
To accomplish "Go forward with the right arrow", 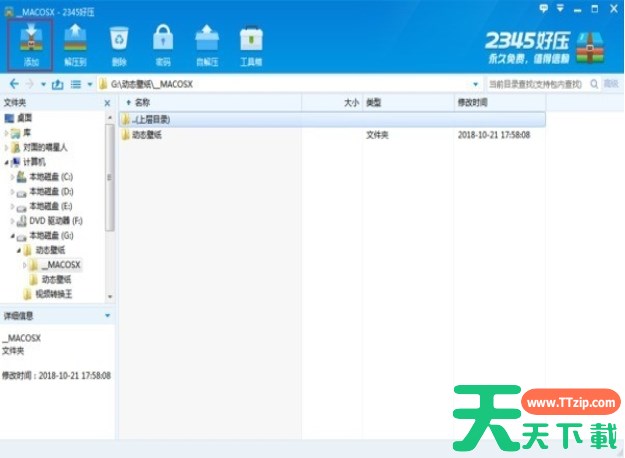I will coord(30,84).
